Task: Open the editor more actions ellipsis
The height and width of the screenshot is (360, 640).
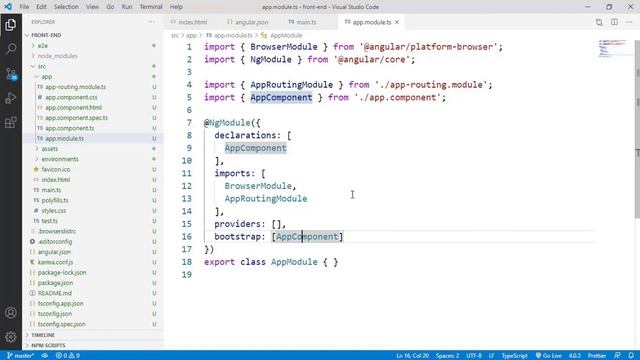Action: (629, 22)
